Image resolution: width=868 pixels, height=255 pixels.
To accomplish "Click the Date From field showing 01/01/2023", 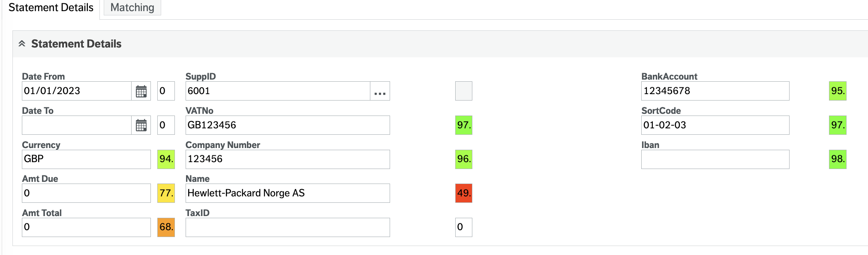I will coord(77,91).
